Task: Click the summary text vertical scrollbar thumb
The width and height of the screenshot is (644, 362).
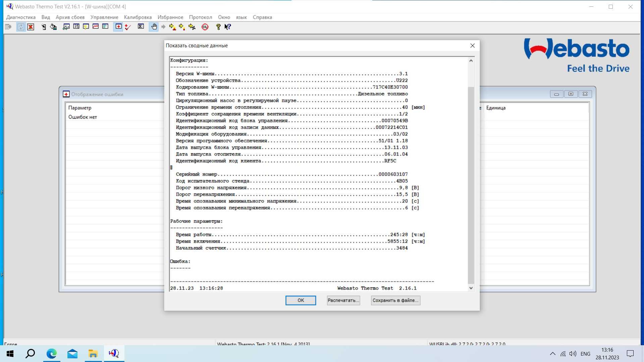Action: pos(471,185)
